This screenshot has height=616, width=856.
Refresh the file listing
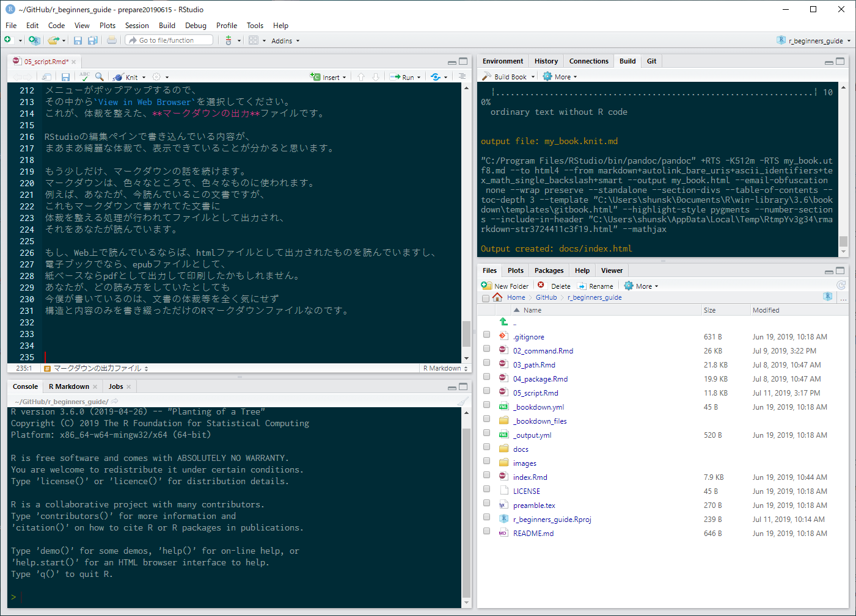pos(841,285)
